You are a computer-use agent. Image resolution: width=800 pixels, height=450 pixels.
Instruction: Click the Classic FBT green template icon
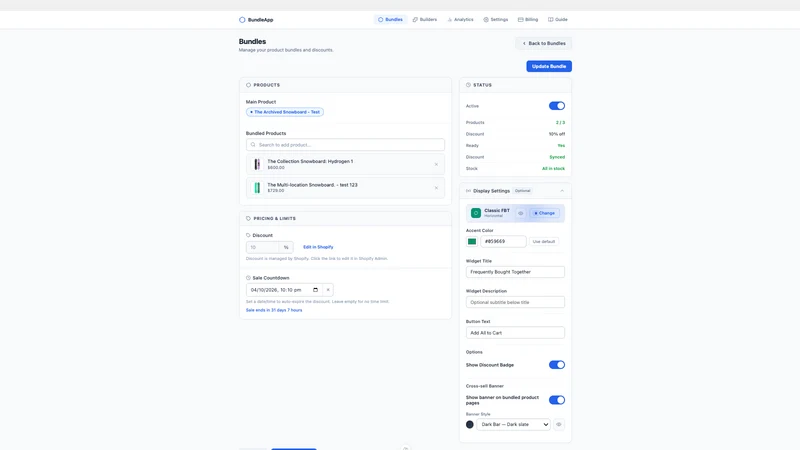pos(476,213)
